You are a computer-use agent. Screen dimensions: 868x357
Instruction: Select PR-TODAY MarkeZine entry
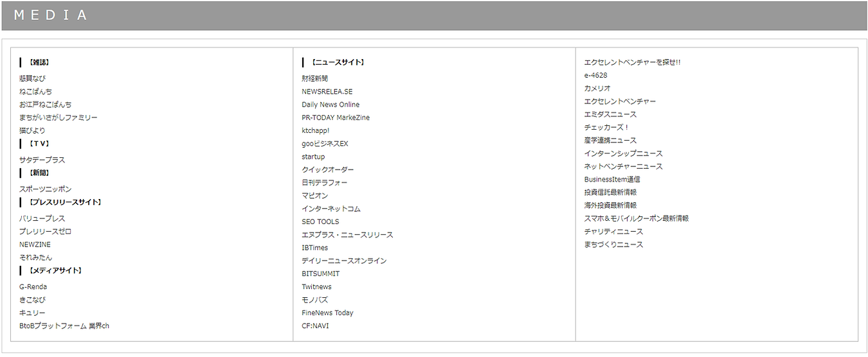click(336, 118)
